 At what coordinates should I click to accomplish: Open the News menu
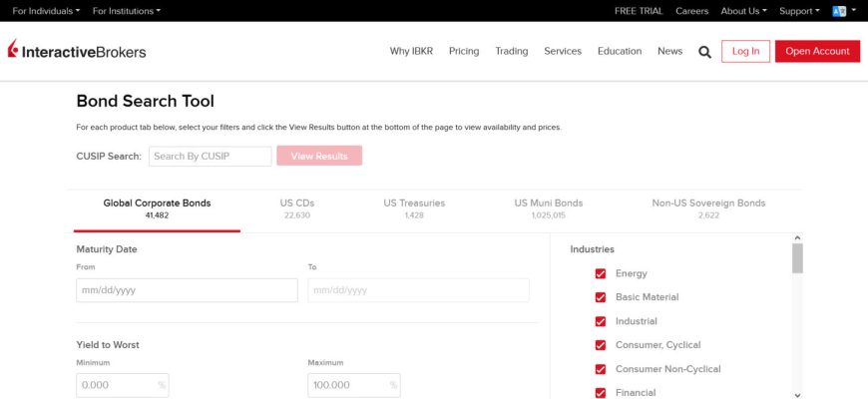(669, 51)
